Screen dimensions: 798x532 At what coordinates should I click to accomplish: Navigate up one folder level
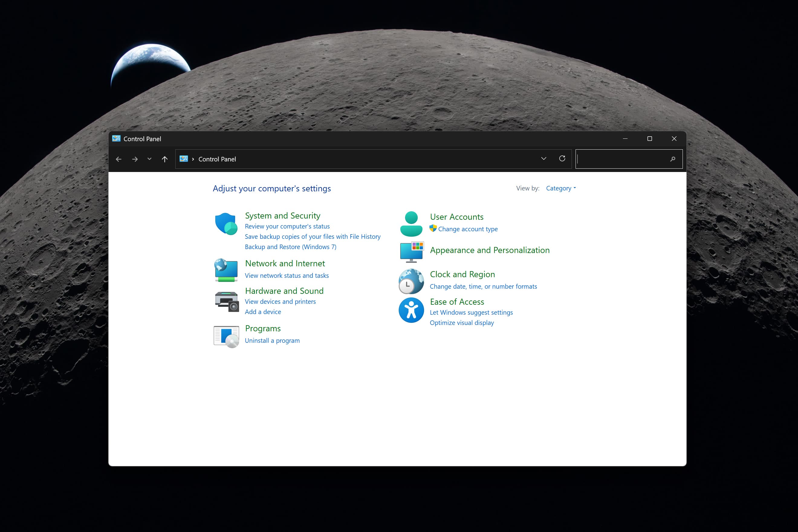(x=164, y=159)
